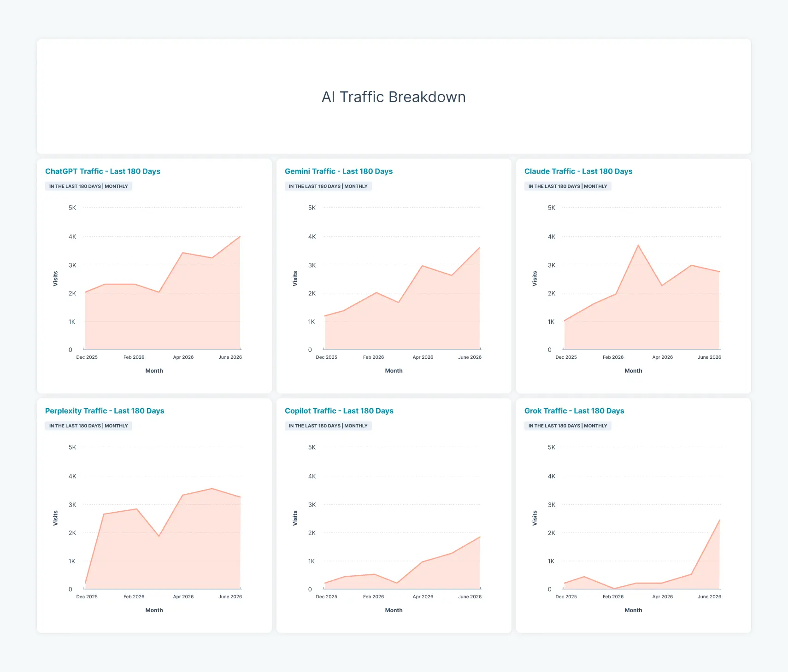Click the 1K label on Copilot chart

[x=312, y=561]
